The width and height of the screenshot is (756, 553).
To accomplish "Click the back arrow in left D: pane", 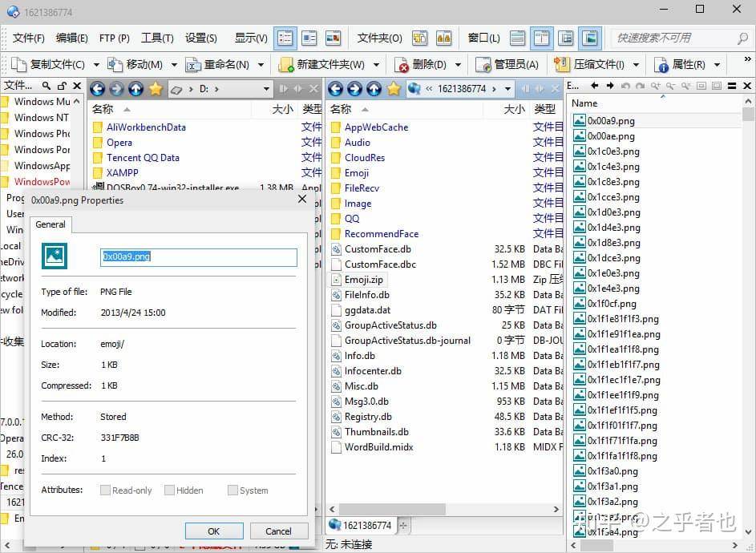I will click(97, 89).
